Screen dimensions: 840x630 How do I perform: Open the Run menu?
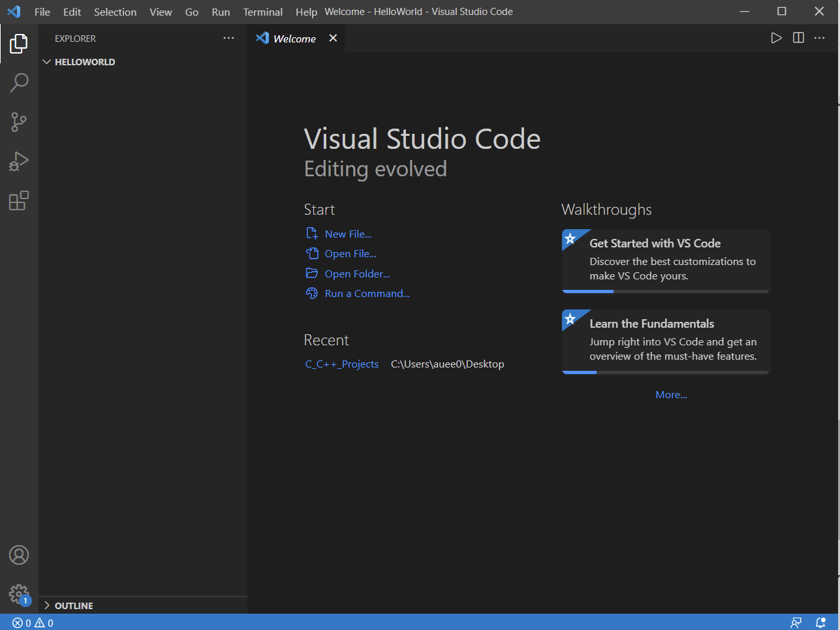coord(221,12)
